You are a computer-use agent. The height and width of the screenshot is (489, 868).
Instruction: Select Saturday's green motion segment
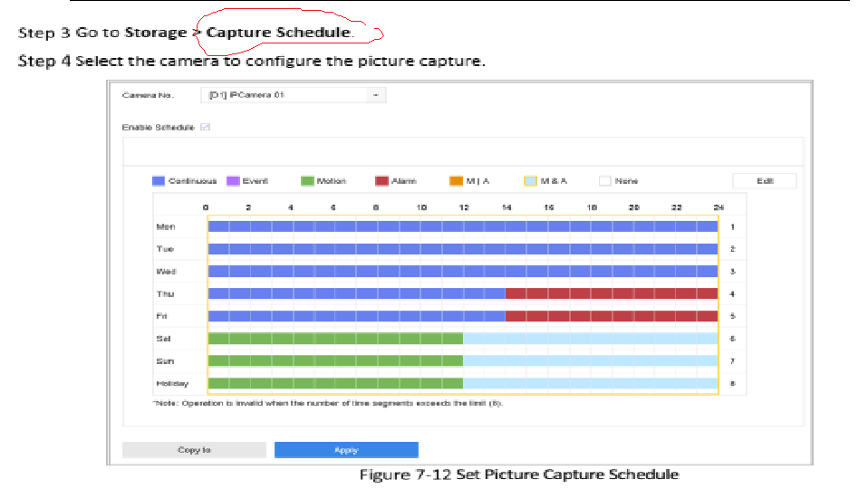tap(335, 339)
